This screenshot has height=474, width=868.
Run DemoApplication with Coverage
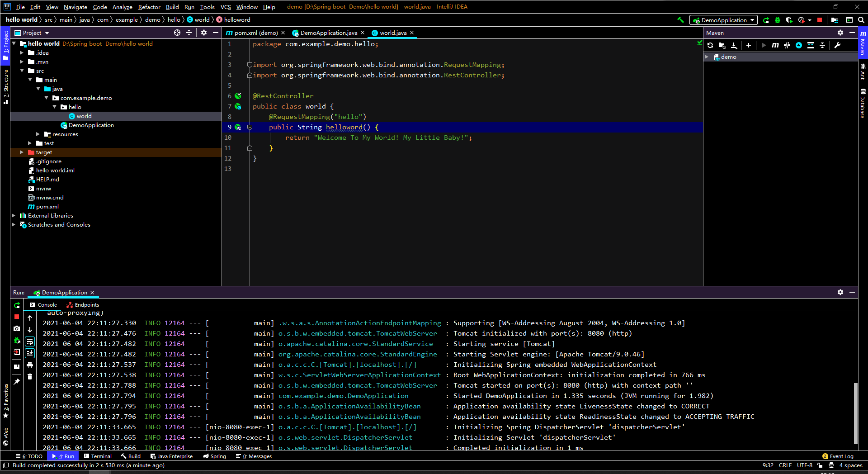[789, 20]
